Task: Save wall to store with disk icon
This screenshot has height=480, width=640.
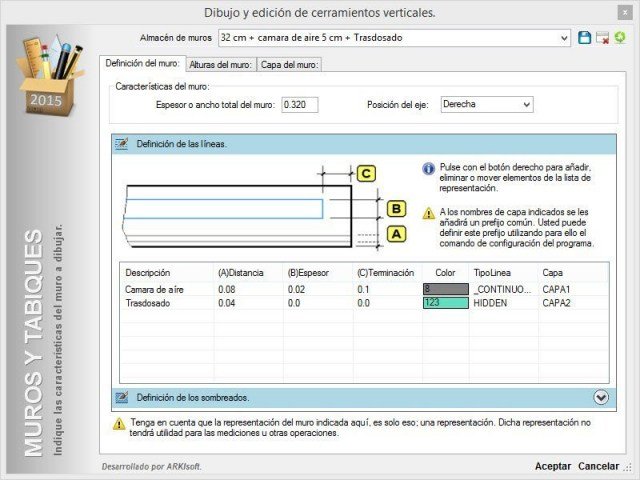Action: click(584, 38)
